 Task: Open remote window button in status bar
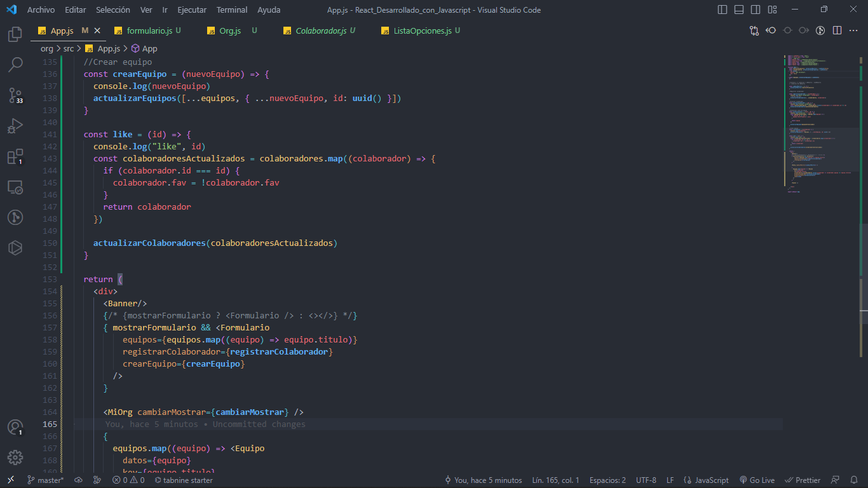tap(11, 480)
